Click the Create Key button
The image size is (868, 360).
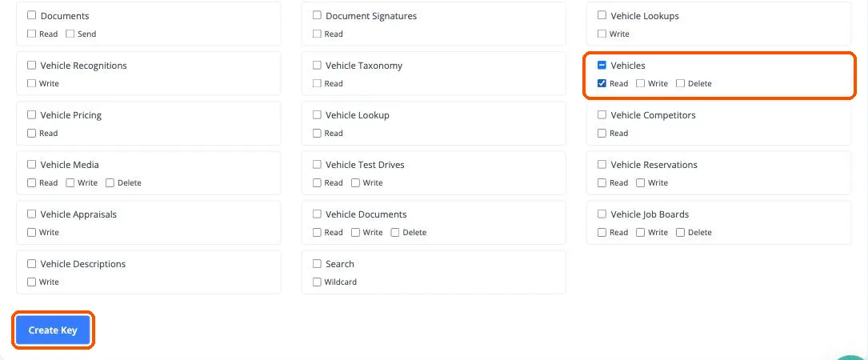point(53,330)
